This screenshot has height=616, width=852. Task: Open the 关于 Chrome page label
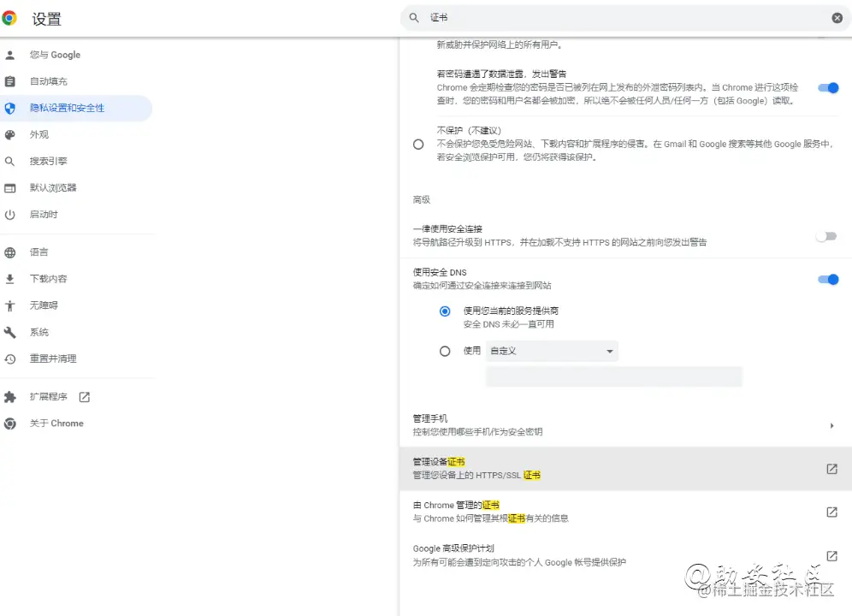56,423
